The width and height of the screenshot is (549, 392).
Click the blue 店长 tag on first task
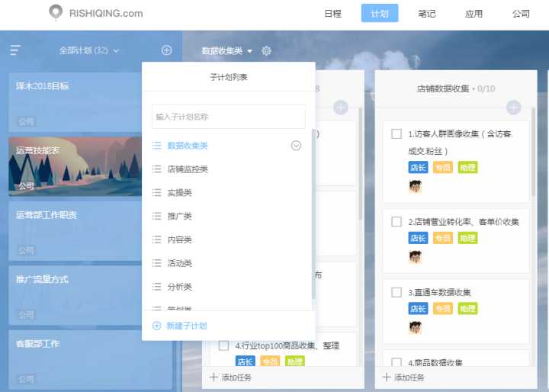(418, 168)
